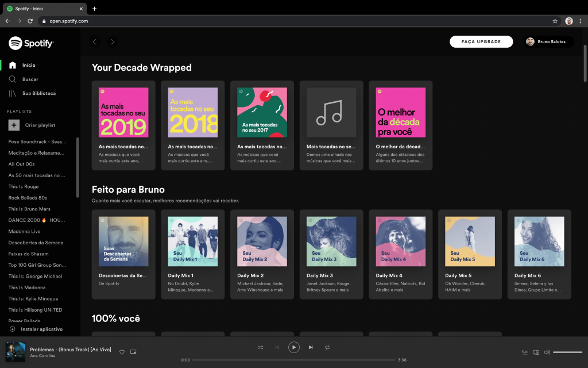Open Sua Biblioteca library icon

tap(13, 93)
